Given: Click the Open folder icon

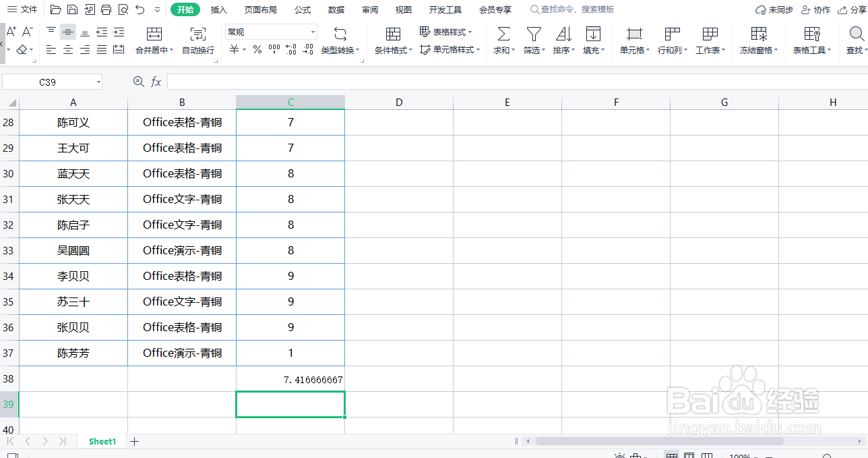Looking at the screenshot, I should click(x=55, y=10).
